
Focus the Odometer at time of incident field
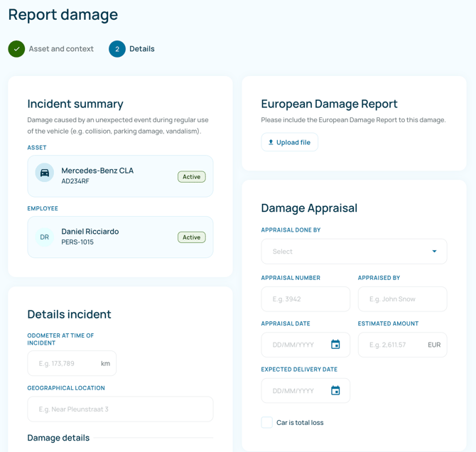pos(72,363)
